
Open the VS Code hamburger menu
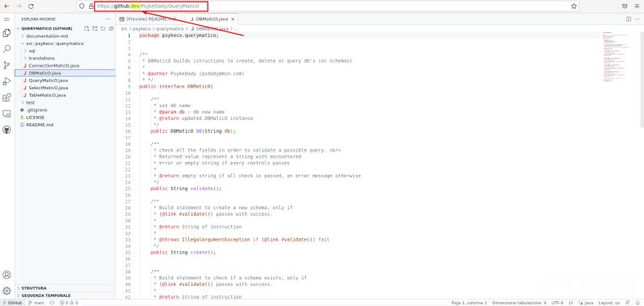pos(6,19)
